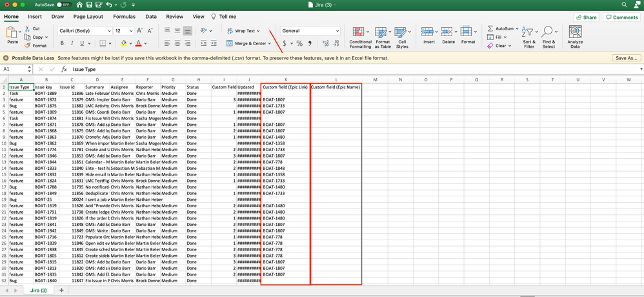Open Conditional Formatting menu
Viewport: 644px width, 297px height.
coord(360,37)
